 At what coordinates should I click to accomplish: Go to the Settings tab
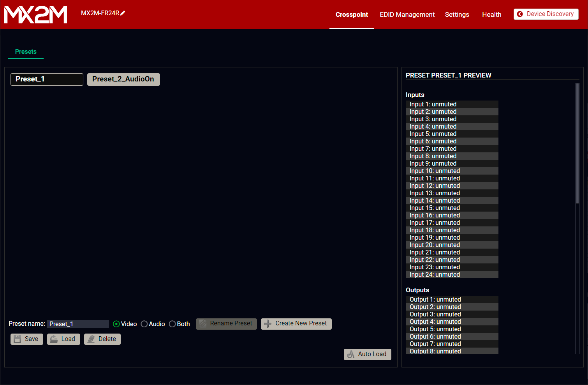[x=457, y=15]
